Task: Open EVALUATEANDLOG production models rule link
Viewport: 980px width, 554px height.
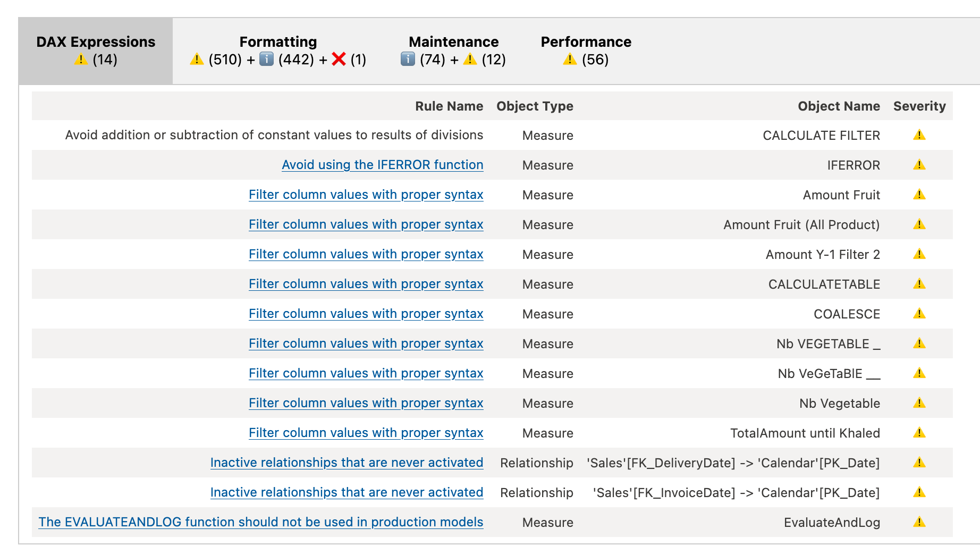Action: (x=261, y=522)
